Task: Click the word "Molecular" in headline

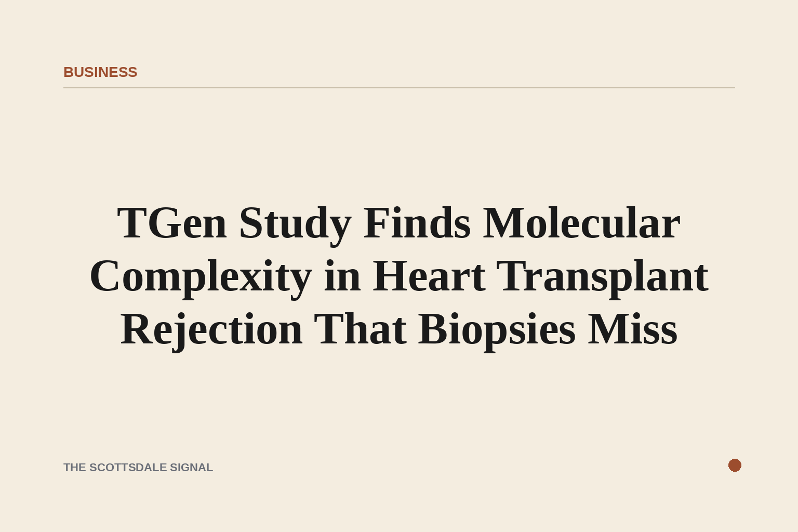Action: [581, 223]
